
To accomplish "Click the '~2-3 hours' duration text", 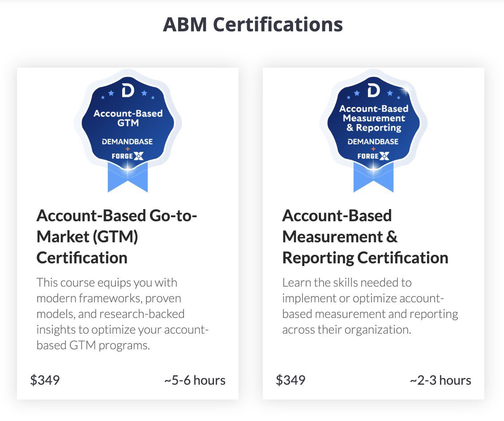I will tap(440, 380).
